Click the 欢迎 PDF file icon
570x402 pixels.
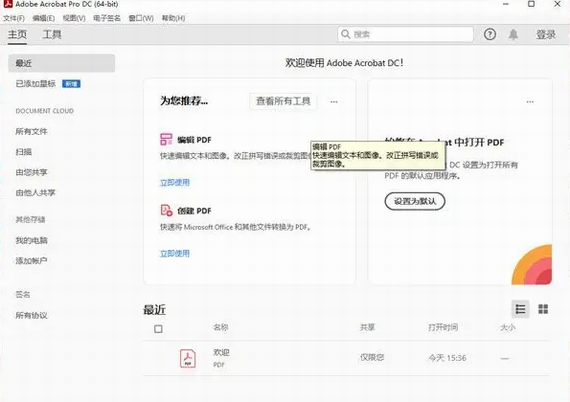pos(188,358)
